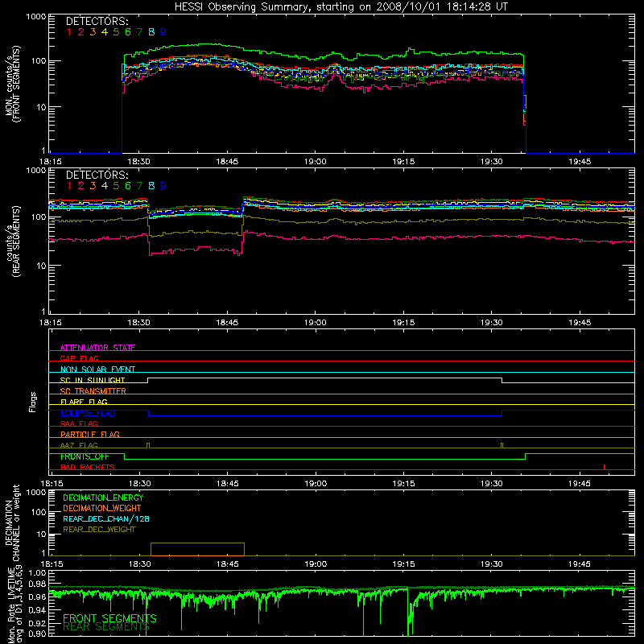Click the 19:30 tick label under rear segments plot
Image resolution: width=644 pixels, height=644 pixels.
(491, 323)
